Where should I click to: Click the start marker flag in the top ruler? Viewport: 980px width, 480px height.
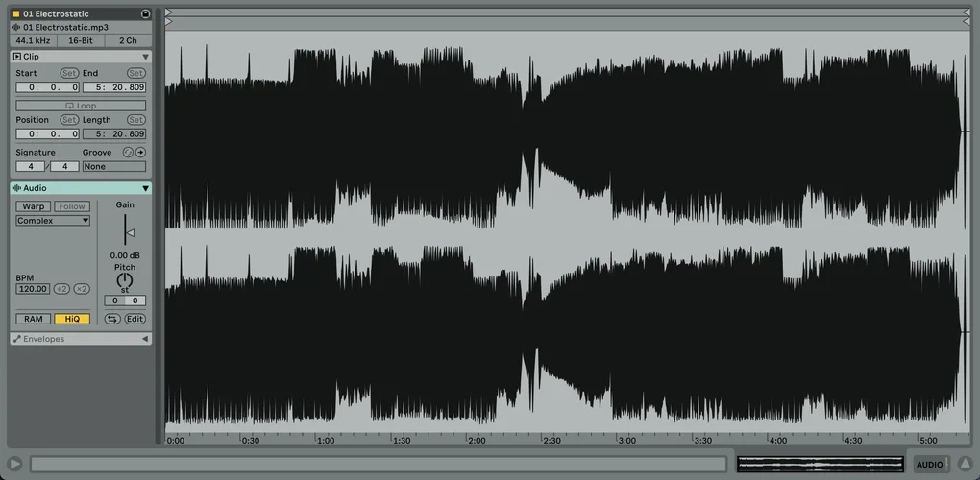169,12
